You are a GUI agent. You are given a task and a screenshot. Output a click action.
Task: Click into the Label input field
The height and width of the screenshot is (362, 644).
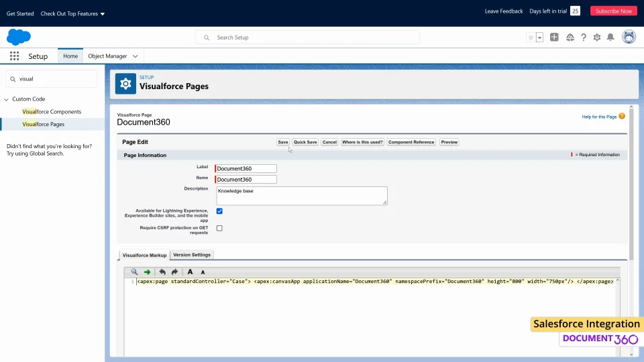(x=246, y=169)
